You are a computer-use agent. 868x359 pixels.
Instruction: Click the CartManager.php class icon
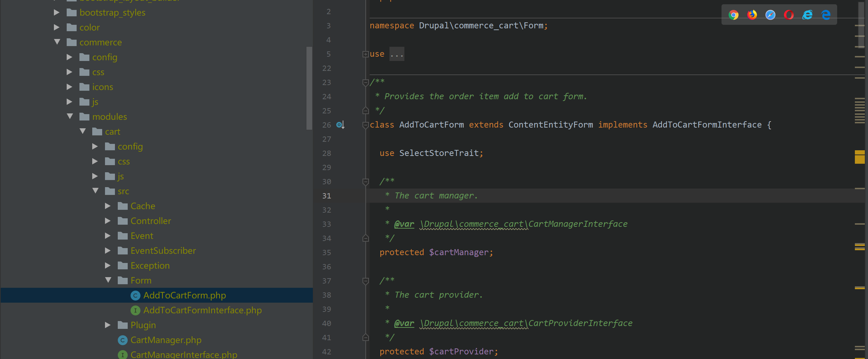click(x=122, y=340)
